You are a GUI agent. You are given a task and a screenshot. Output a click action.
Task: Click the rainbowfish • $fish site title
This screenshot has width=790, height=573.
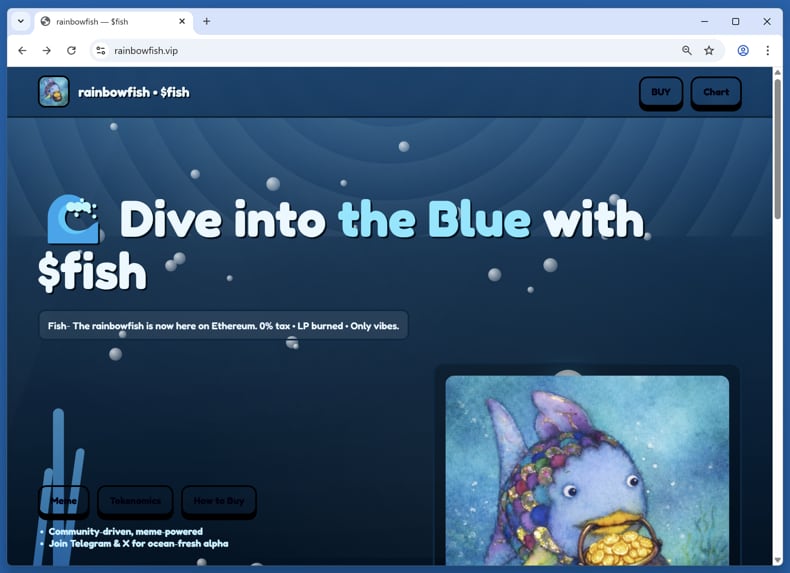point(134,92)
